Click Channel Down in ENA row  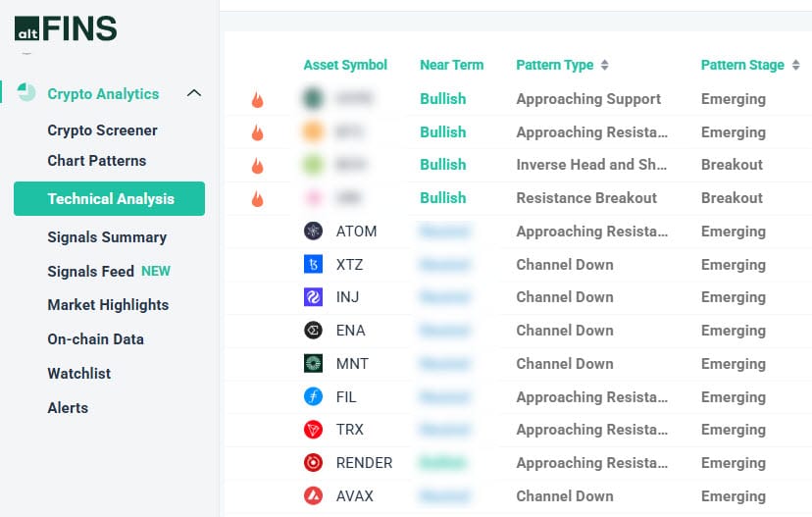565,331
